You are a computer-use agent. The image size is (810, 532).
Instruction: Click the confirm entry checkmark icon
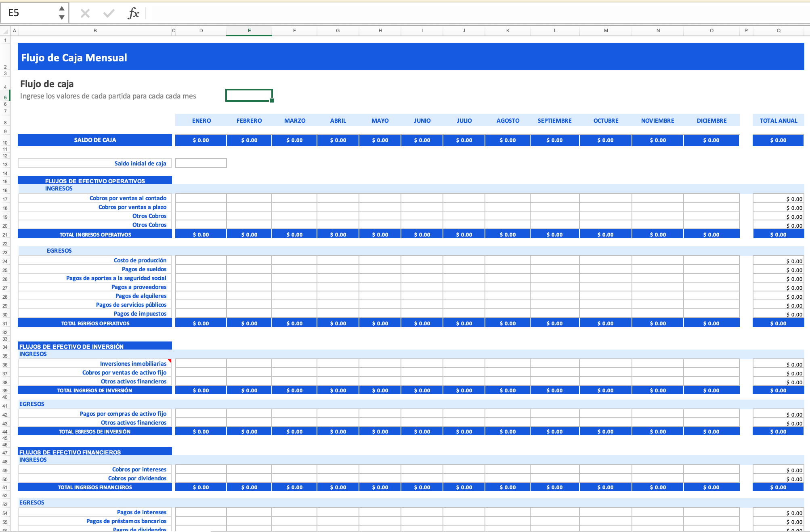coord(109,13)
